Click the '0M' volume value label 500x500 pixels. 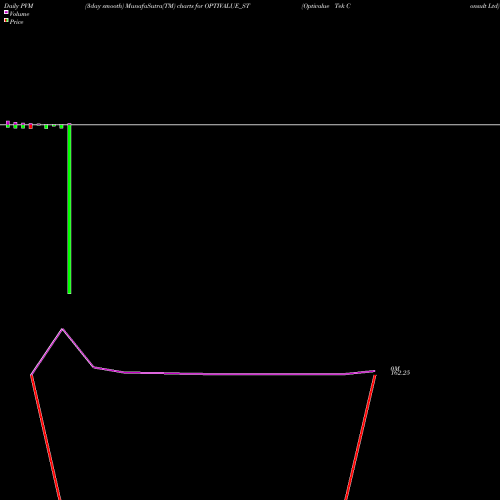pos(395,369)
